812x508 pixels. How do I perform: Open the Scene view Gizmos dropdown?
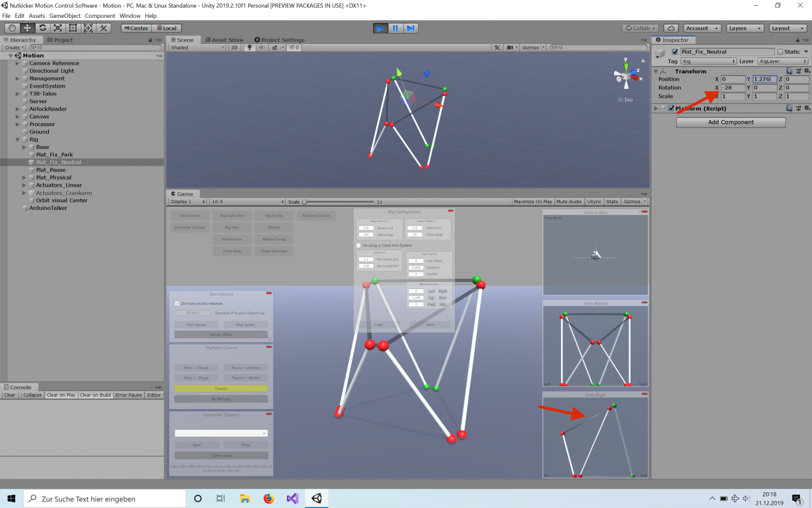tap(533, 47)
